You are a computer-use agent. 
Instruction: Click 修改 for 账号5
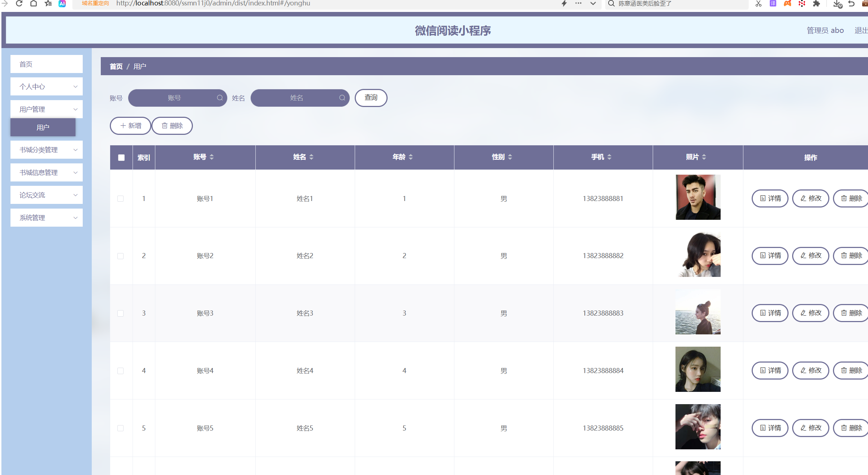pos(811,428)
